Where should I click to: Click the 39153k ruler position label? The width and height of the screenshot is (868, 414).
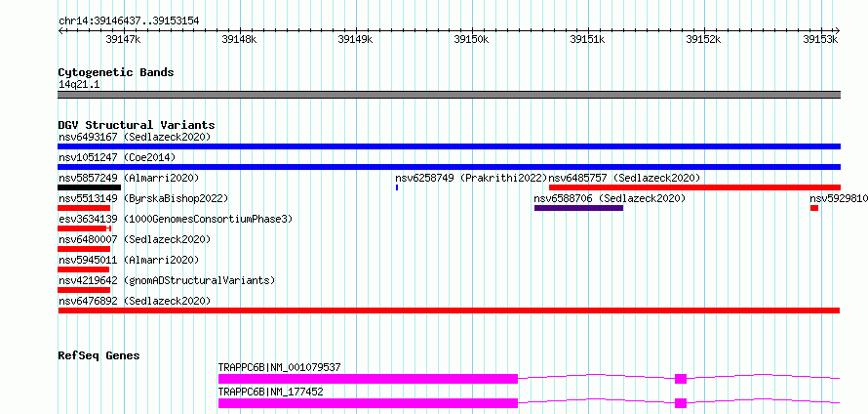[x=820, y=39]
